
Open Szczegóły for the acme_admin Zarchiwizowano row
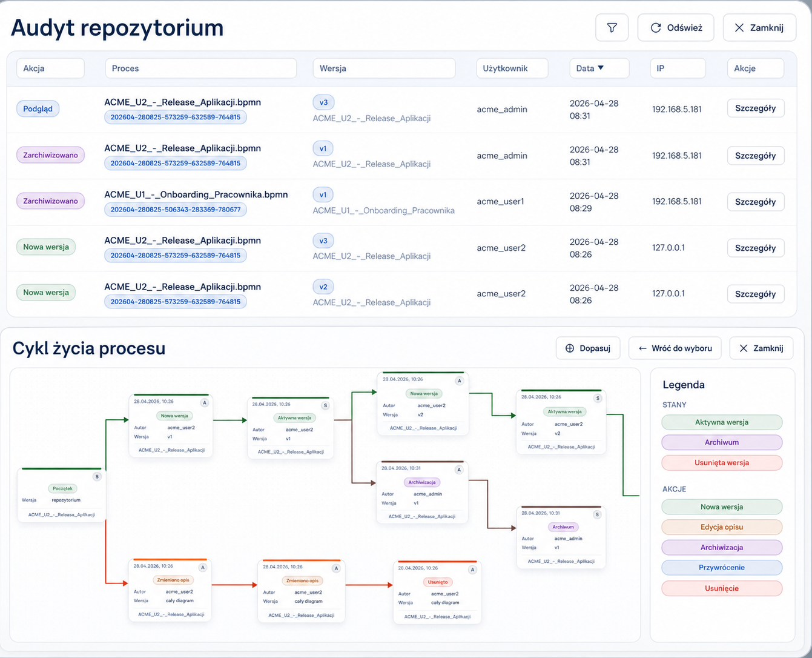pyautogui.click(x=756, y=156)
